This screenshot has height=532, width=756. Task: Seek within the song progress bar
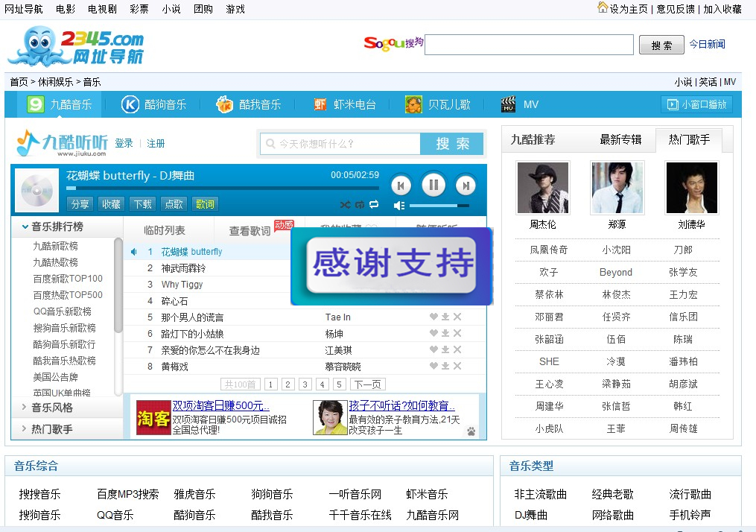[222, 188]
